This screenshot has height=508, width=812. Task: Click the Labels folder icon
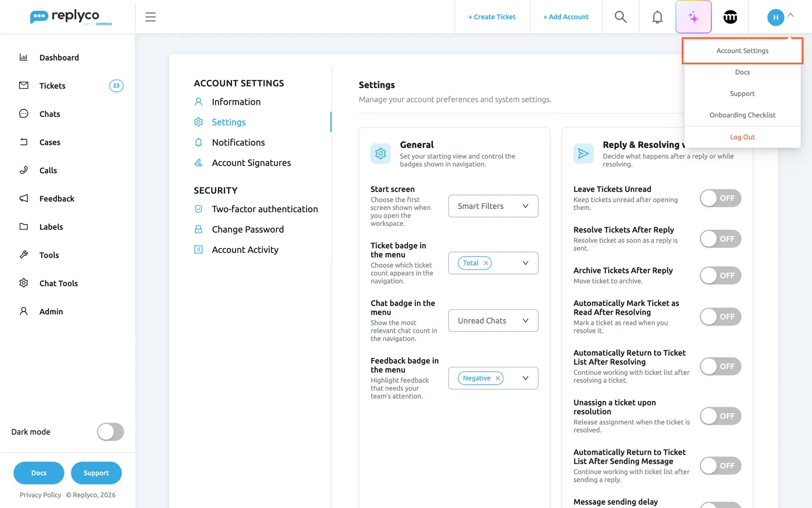pos(23,227)
